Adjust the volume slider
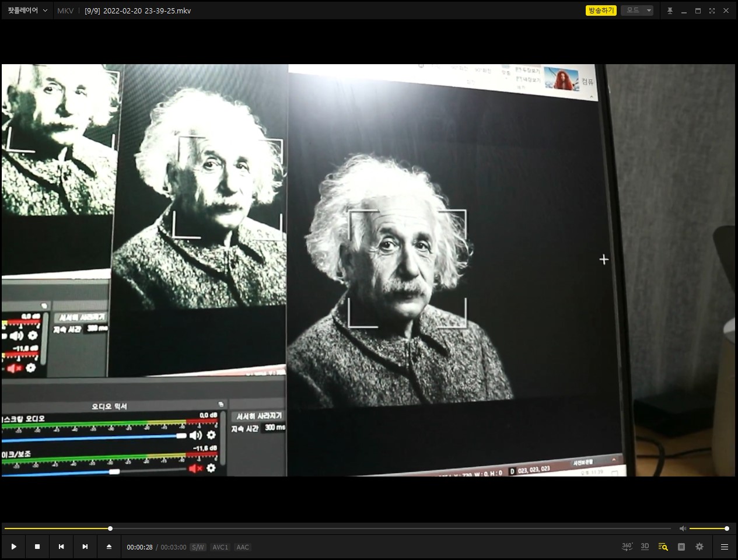This screenshot has width=738, height=560. pos(709,528)
